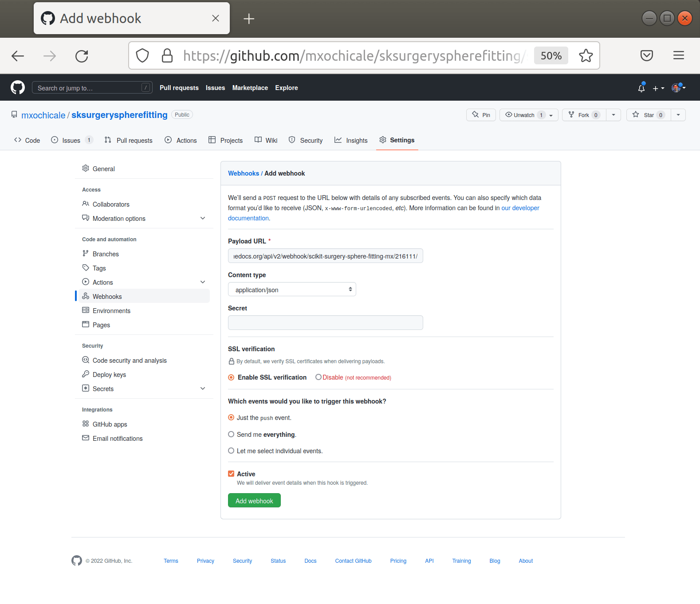Screen dimensions: 700x604
Task: Select Let me select individual events
Action: point(231,451)
